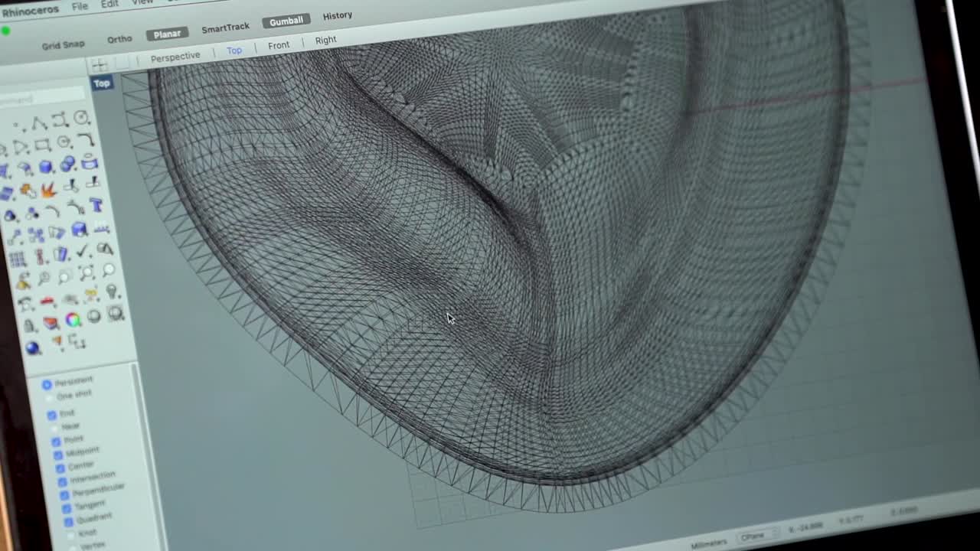Toggle Ortho mode
The width and height of the screenshot is (980, 551).
[x=119, y=38]
